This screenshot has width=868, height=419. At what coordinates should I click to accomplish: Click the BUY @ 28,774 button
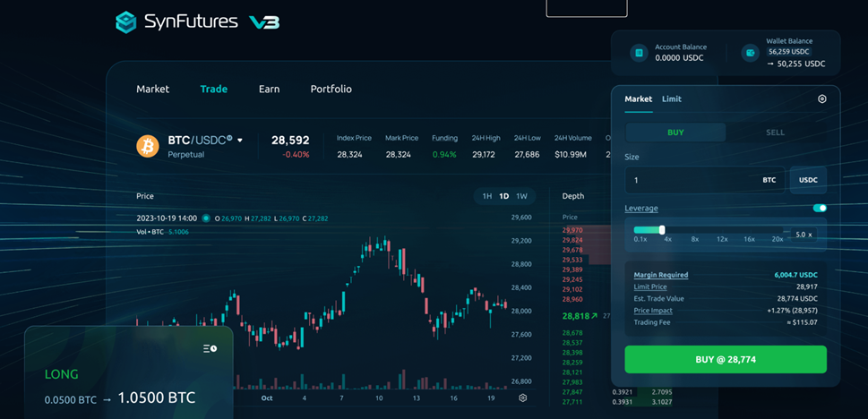point(726,360)
